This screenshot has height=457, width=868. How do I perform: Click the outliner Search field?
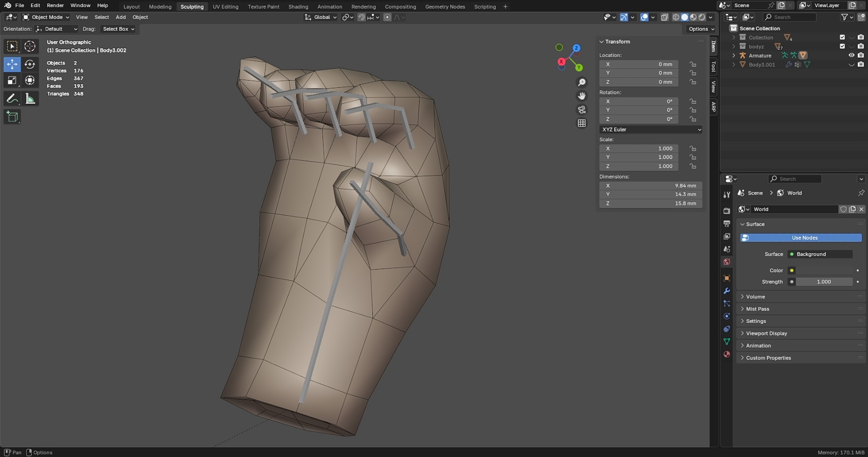click(790, 17)
